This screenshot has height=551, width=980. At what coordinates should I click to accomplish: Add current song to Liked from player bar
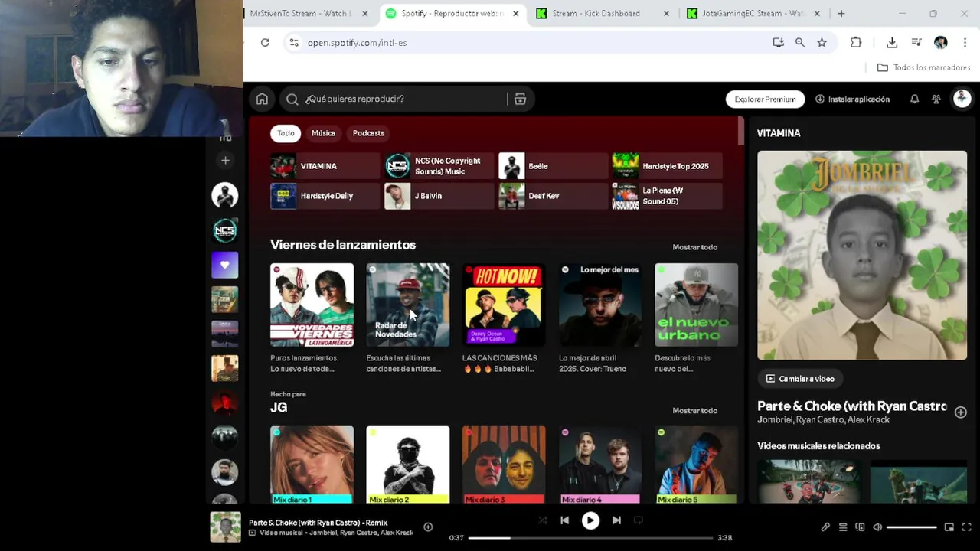(x=428, y=527)
